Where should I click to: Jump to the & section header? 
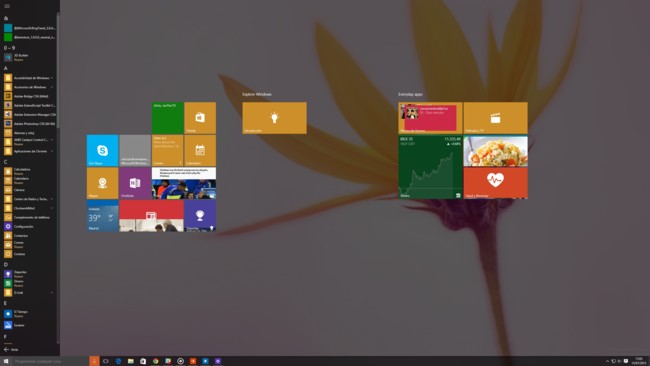(x=6, y=18)
